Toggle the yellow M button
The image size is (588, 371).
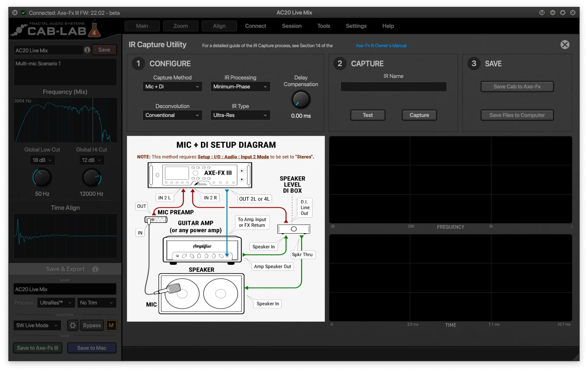pyautogui.click(x=111, y=325)
